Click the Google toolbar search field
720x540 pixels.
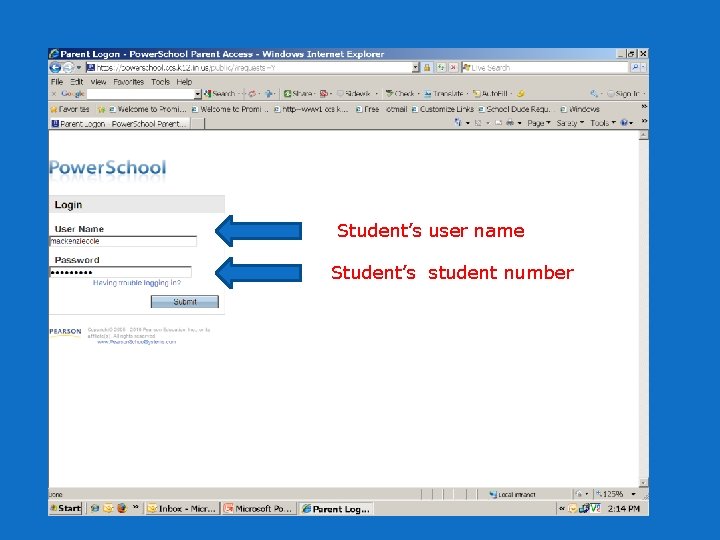tap(140, 94)
